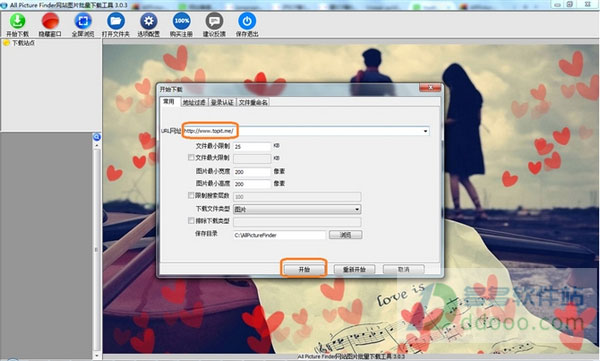Click the blue magnifier icon above the sidebar scrollbar
600x361 pixels.
click(97, 137)
